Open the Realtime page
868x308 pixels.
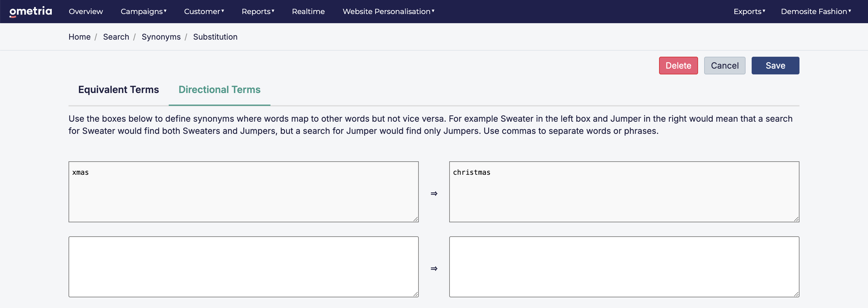[308, 12]
